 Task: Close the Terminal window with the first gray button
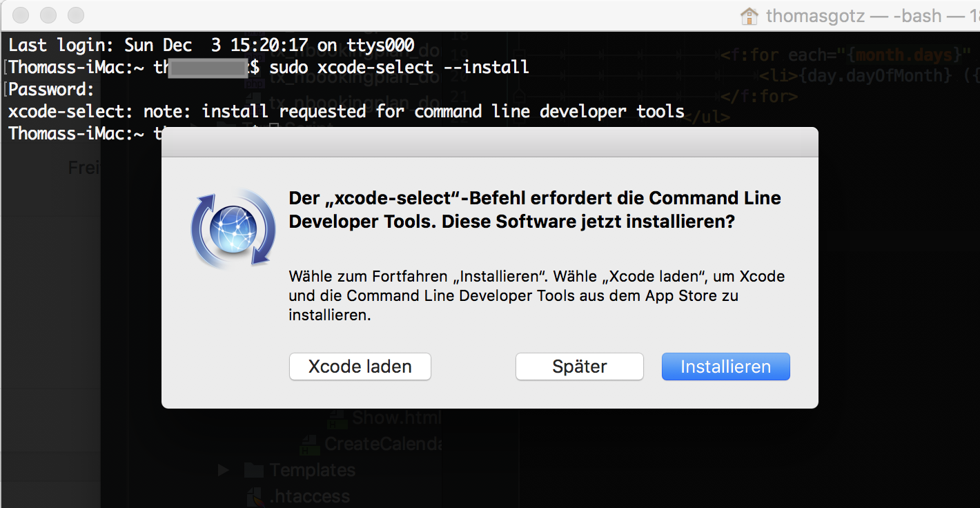tap(21, 15)
